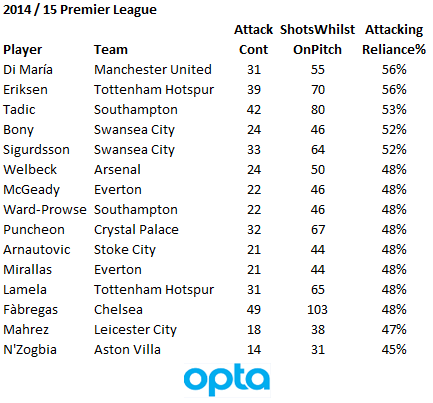Image resolution: width=433 pixels, height=403 pixels.
Task: Select Fàbregas shots value 103
Action: click(317, 310)
